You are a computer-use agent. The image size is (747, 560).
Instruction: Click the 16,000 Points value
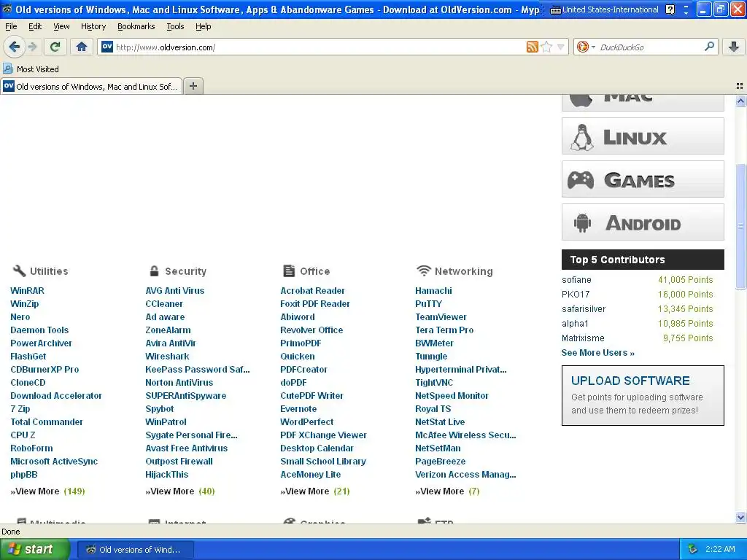(x=686, y=295)
